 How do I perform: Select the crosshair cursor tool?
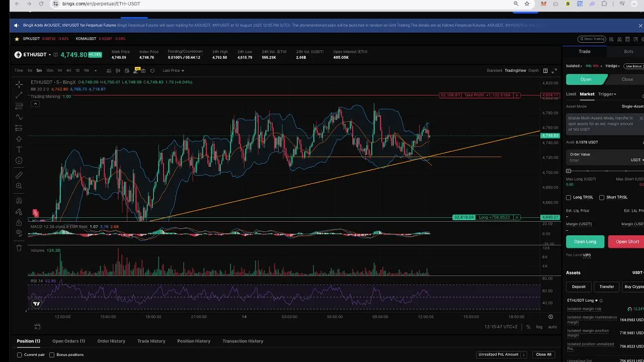point(19,84)
